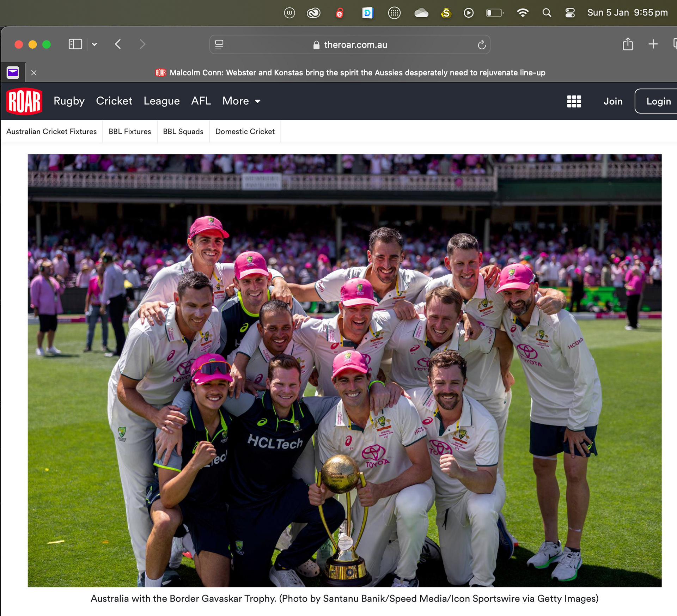
Task: Click the Join link
Action: point(613,101)
